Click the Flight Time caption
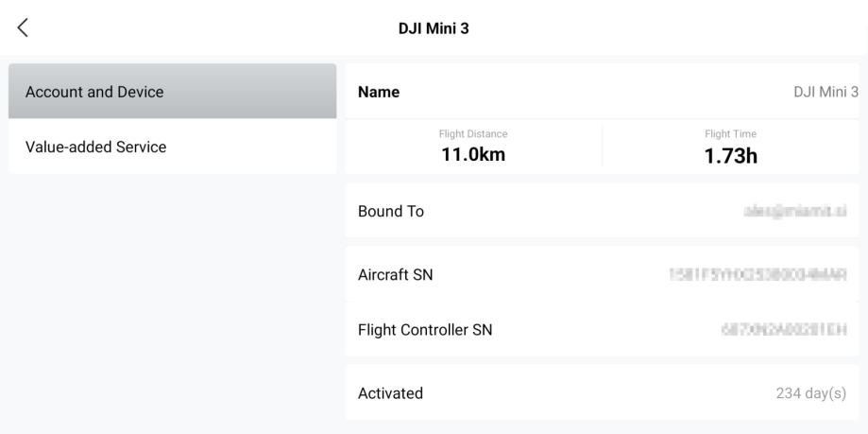This screenshot has width=868, height=434. tap(733, 134)
